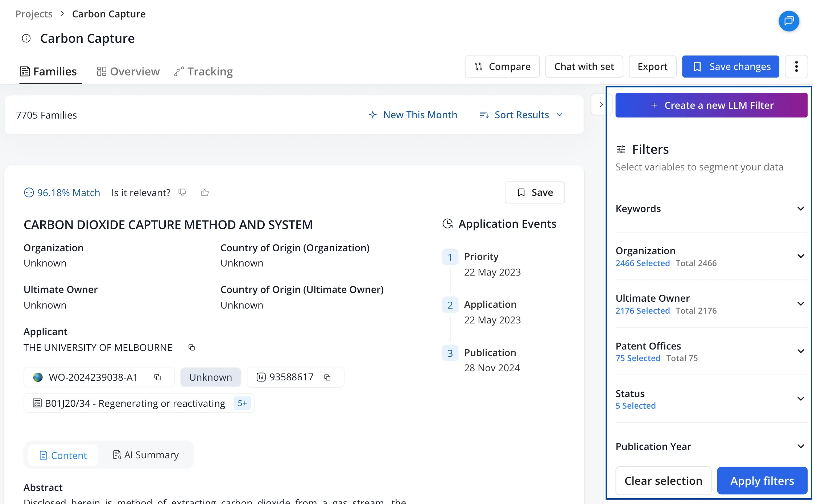Save this patent family

coord(535,193)
